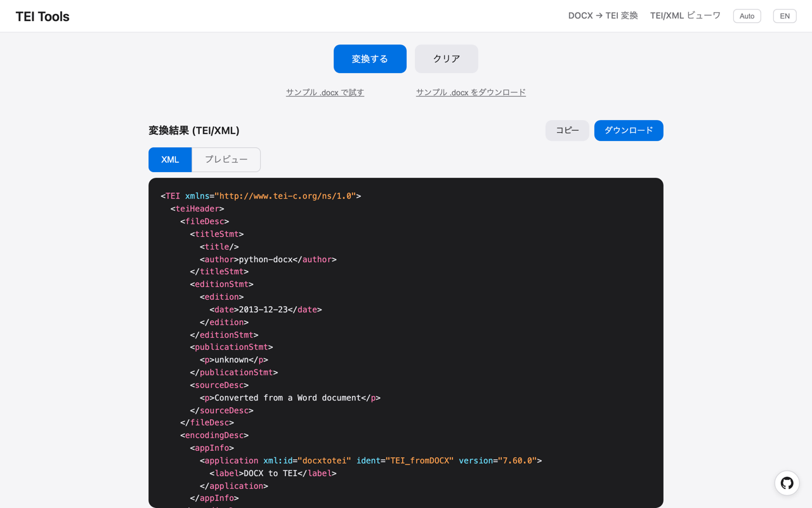This screenshot has height=508, width=812.
Task: Click the opening publicationStmt tag line
Action: click(232, 347)
